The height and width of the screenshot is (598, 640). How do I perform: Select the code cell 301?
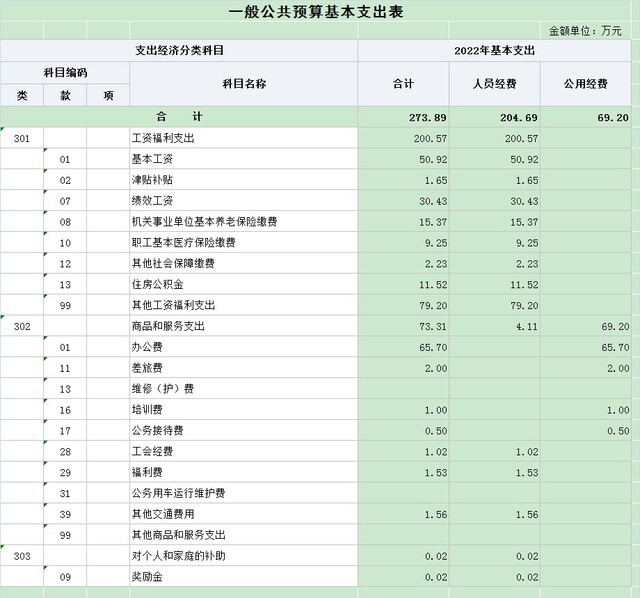22,138
